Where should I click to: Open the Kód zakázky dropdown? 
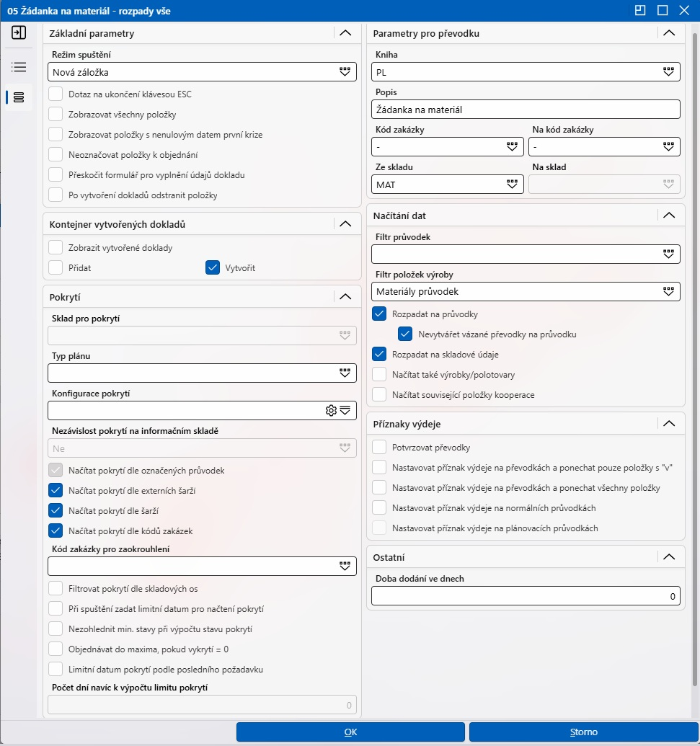512,147
